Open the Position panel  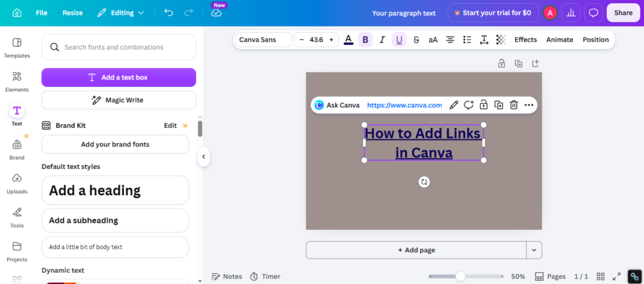pos(596,40)
